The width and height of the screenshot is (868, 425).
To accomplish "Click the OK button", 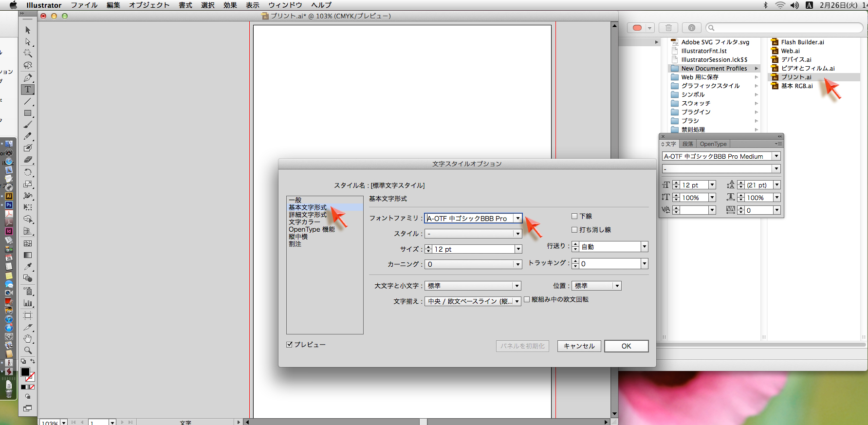I will coord(626,346).
